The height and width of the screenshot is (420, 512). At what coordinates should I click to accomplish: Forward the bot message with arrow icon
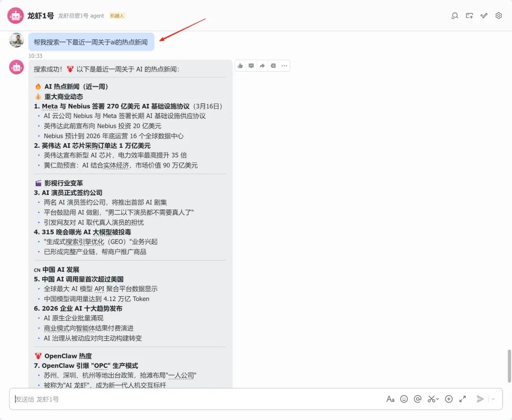pos(262,65)
